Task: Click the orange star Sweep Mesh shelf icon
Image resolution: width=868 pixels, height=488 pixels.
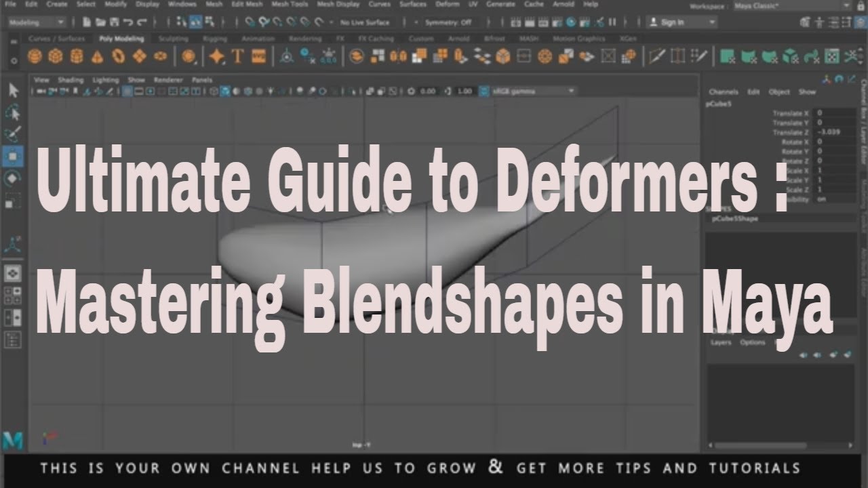Action: coord(217,57)
